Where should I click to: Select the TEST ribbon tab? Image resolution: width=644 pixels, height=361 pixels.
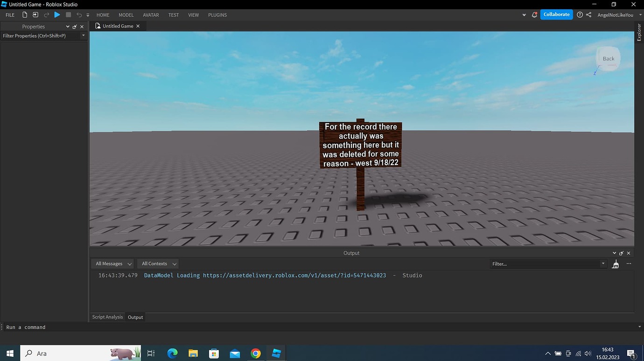[x=174, y=15]
